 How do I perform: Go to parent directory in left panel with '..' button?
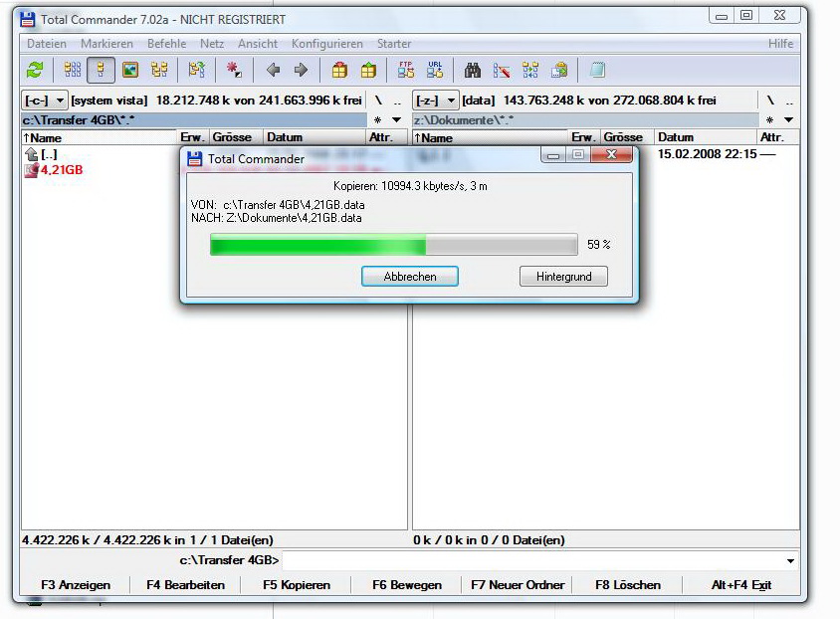point(397,101)
